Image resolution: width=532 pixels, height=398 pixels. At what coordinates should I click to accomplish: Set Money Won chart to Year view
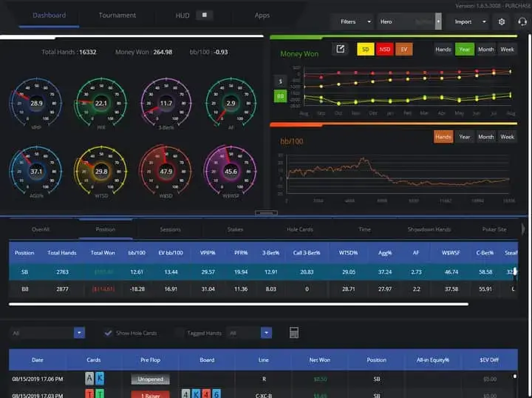click(x=465, y=50)
